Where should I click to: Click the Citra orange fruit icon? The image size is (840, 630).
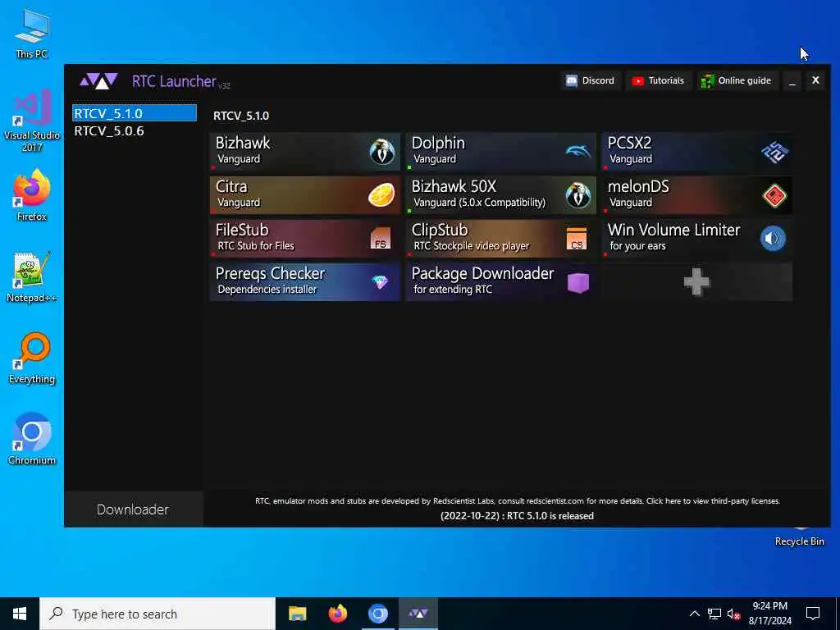pyautogui.click(x=381, y=195)
